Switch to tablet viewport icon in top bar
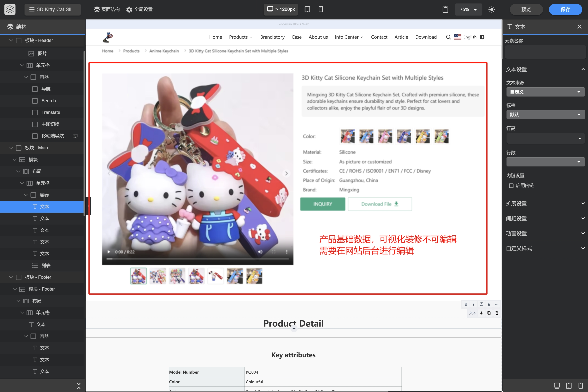Screen dimensions: 588x392 pos(307,9)
